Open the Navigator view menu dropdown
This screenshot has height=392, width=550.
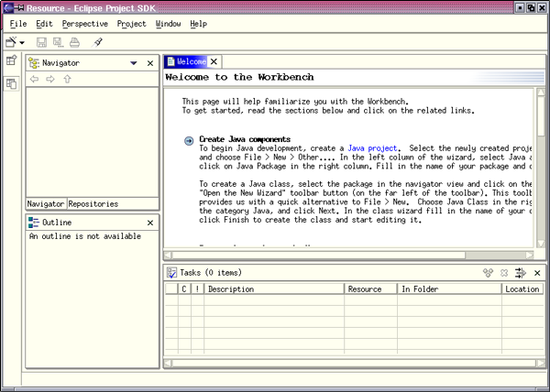(x=134, y=63)
